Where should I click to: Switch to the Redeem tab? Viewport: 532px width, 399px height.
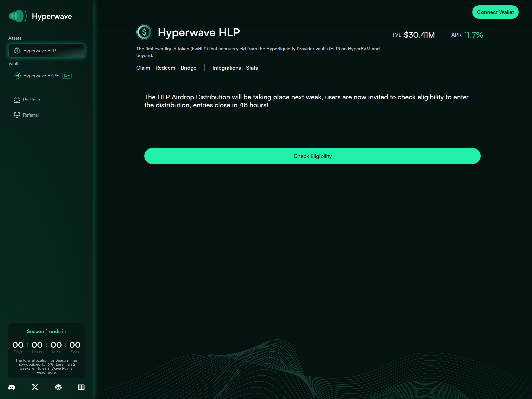coord(165,68)
